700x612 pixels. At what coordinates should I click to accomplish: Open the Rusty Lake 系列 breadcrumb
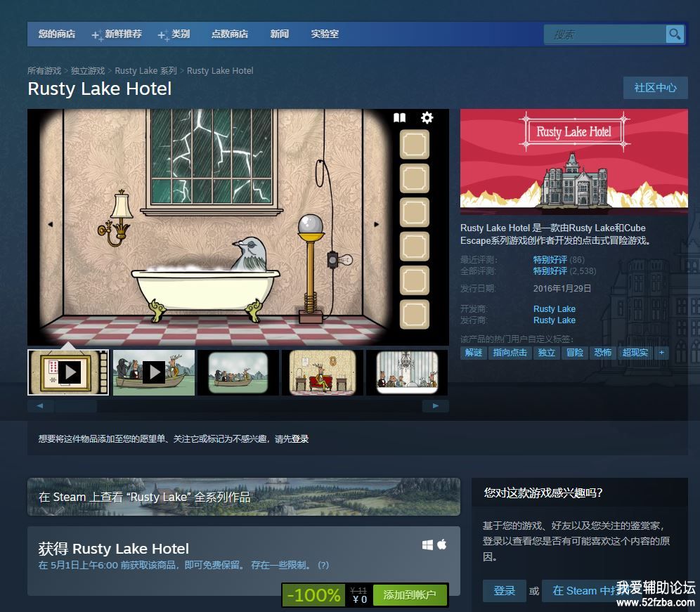146,70
